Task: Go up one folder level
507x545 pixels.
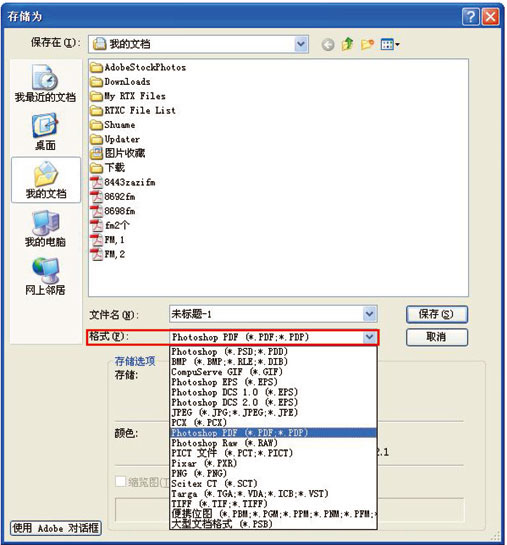Action: (347, 44)
